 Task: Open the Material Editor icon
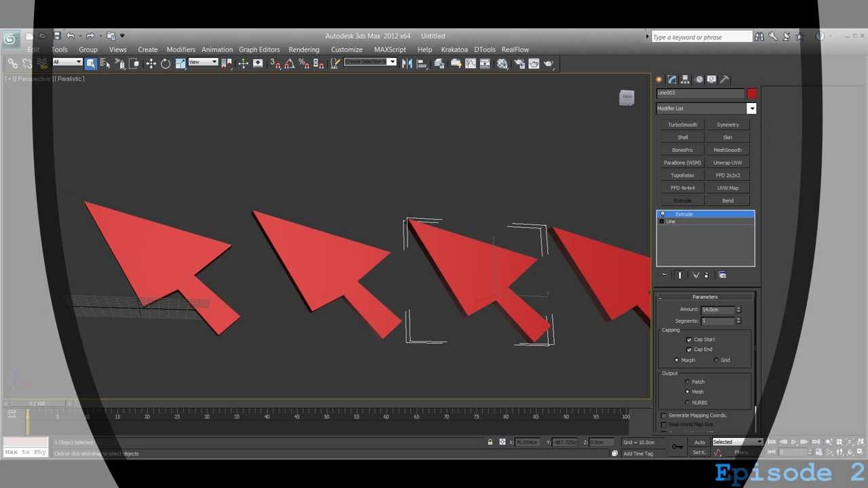click(x=502, y=63)
